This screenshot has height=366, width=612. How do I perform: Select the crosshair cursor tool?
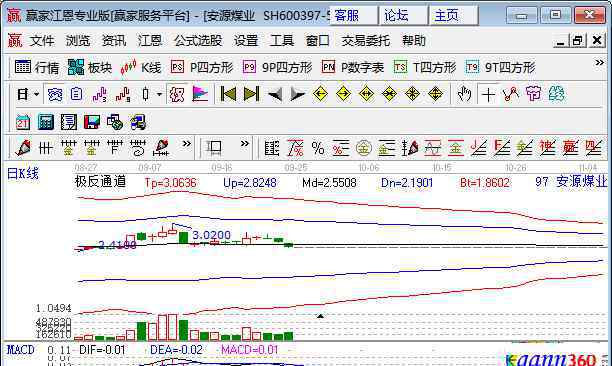click(488, 94)
